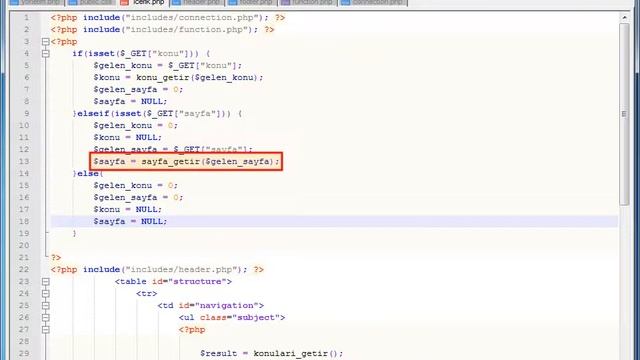
Task: Collapse the fold marker on line 3
Action: coord(46,42)
